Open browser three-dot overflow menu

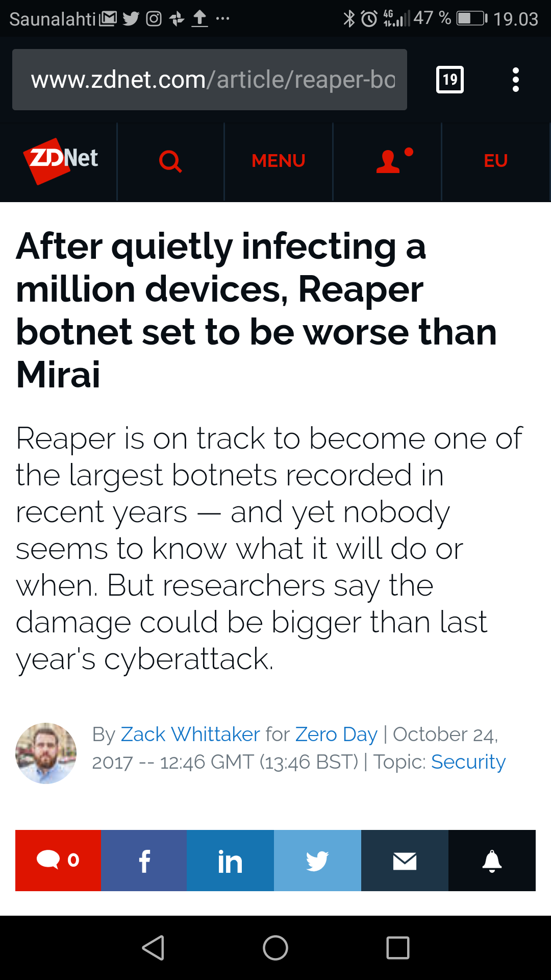click(x=515, y=80)
